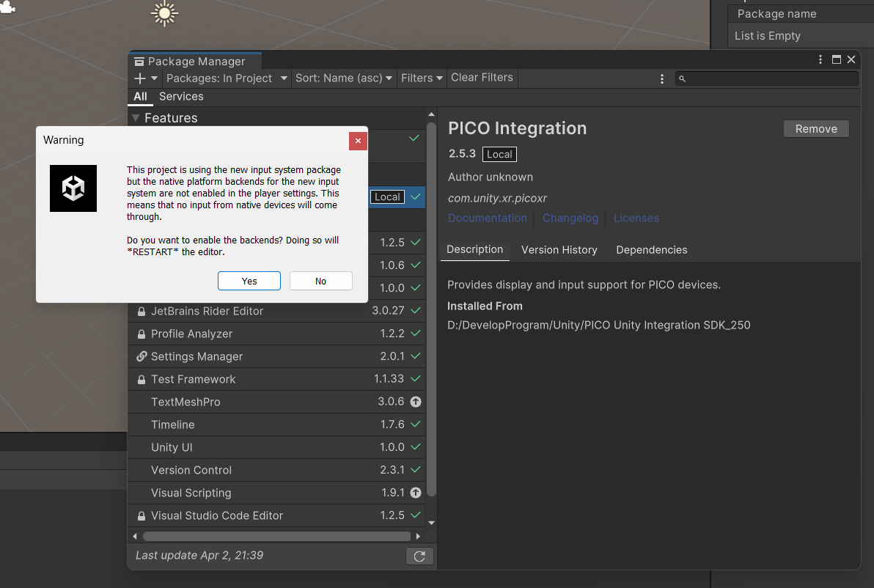Image resolution: width=874 pixels, height=588 pixels.
Task: Switch to the Version History tab
Action: [559, 250]
